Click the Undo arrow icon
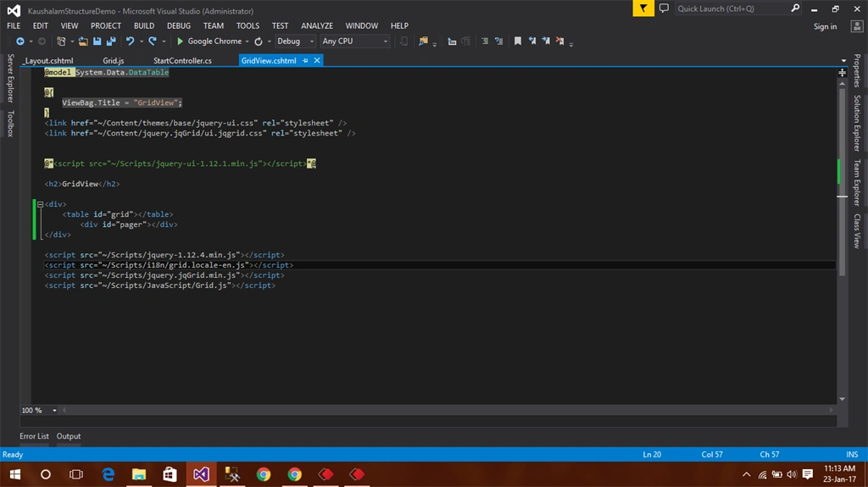868x487 pixels. 130,41
